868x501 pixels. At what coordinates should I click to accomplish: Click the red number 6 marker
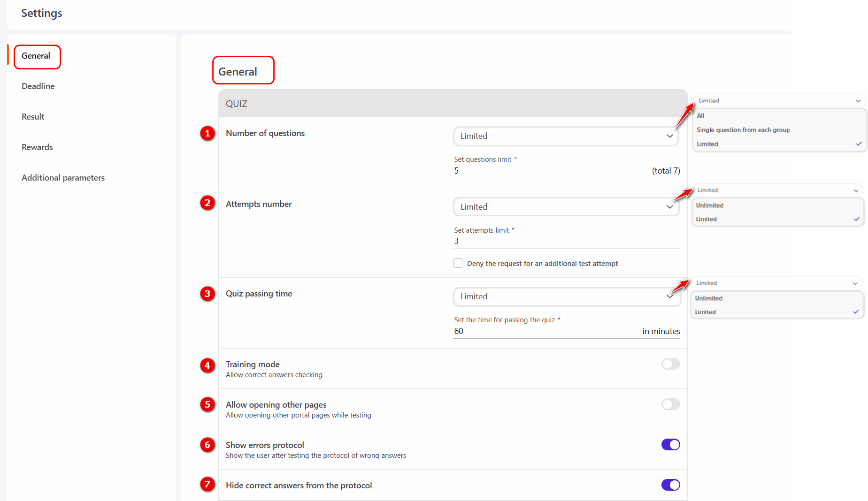(207, 445)
